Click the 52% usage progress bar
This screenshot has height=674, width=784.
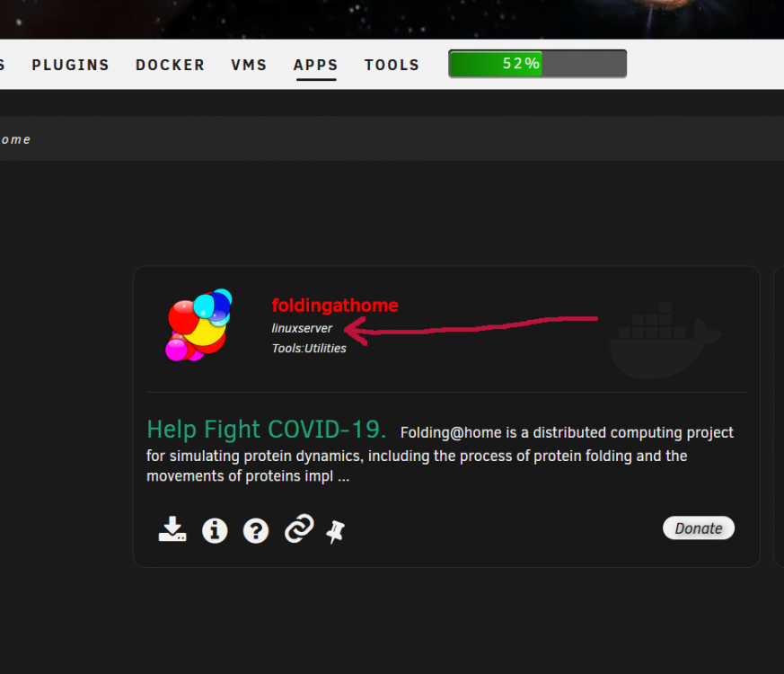[x=538, y=64]
